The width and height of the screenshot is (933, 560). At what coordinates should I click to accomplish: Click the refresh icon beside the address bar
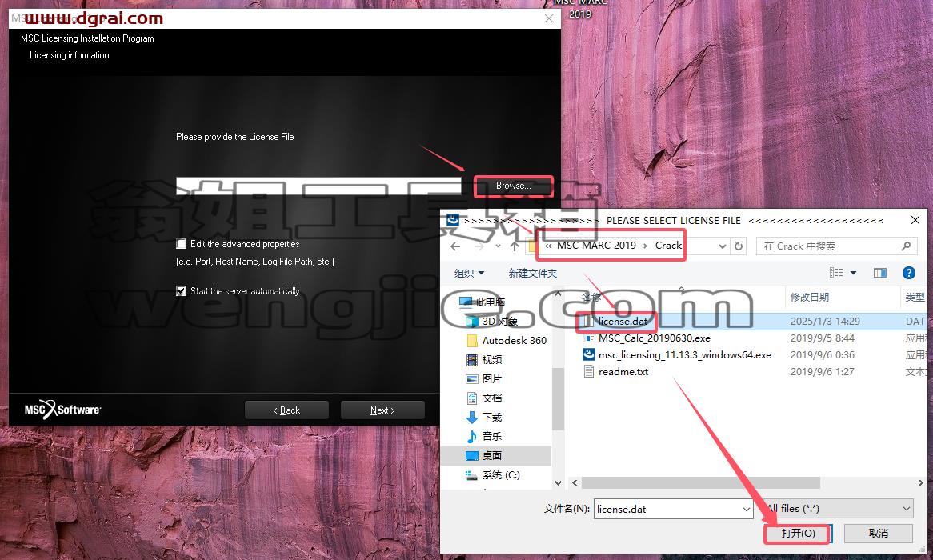[739, 246]
